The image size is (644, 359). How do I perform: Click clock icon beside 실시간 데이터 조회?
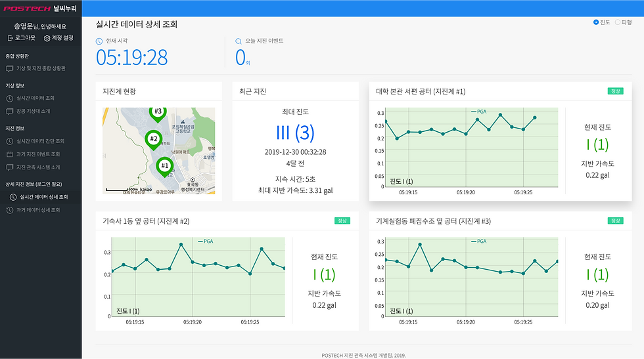point(9,98)
